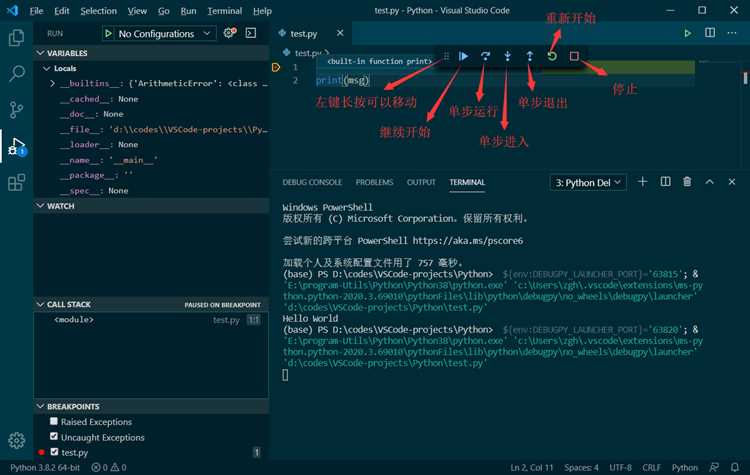Start debugging with green play arrow

[108, 33]
